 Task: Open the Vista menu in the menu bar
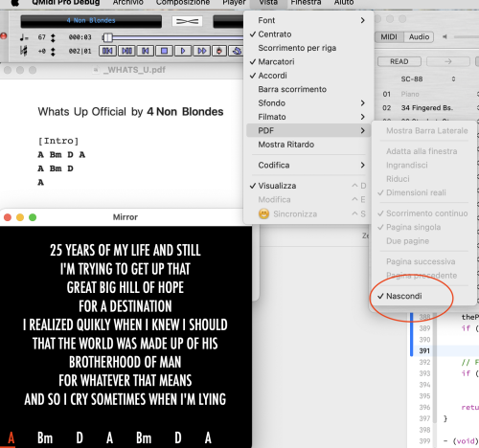[x=268, y=3]
